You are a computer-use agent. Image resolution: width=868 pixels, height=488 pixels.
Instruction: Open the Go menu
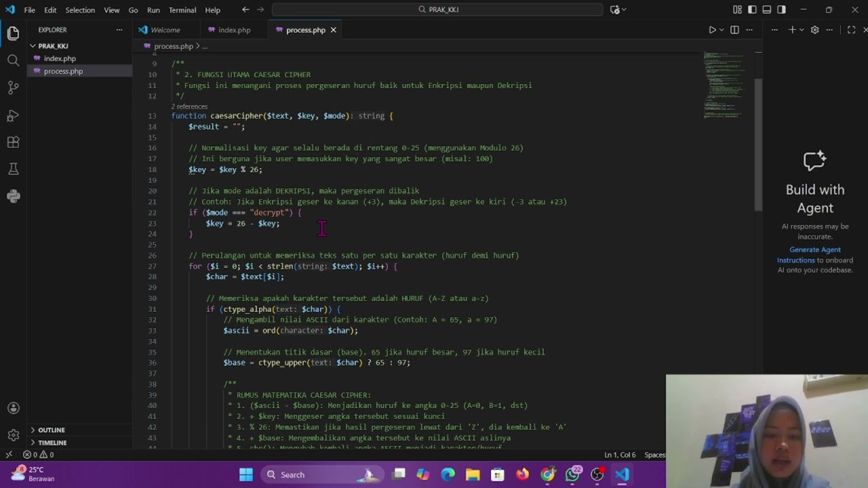(133, 10)
